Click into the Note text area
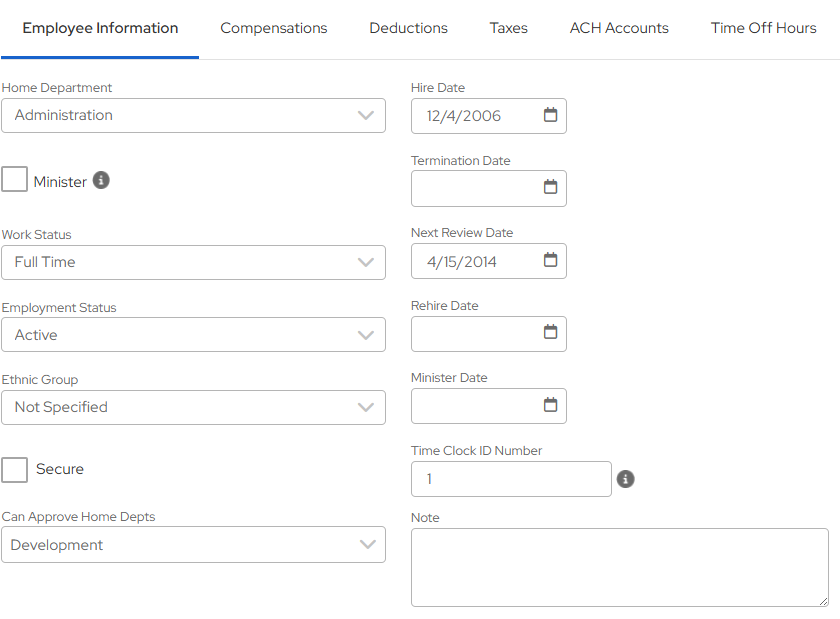 619,567
